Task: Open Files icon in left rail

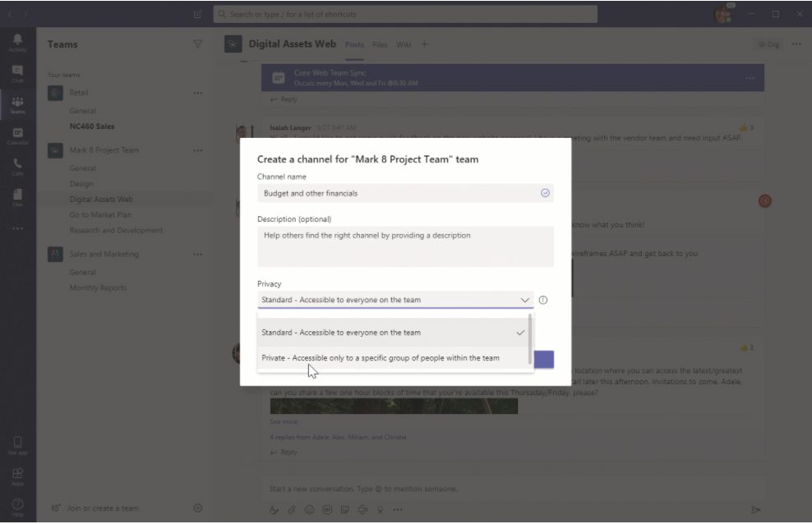Action: 17,198
